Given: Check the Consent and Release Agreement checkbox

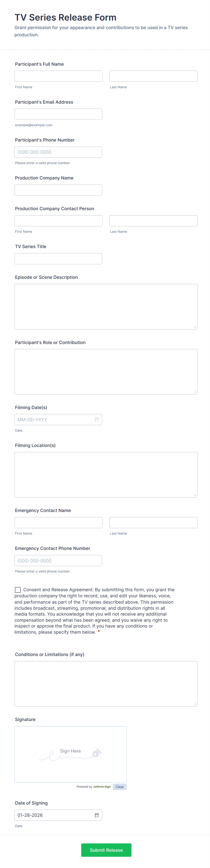Looking at the screenshot, I should tap(18, 590).
